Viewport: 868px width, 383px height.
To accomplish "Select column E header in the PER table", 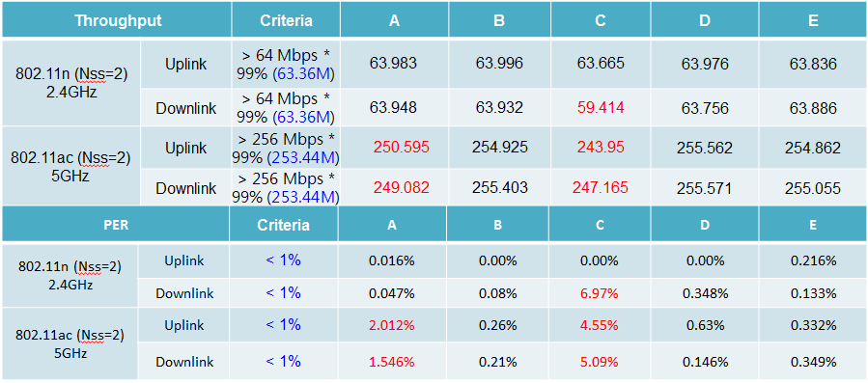I will pyautogui.click(x=813, y=225).
